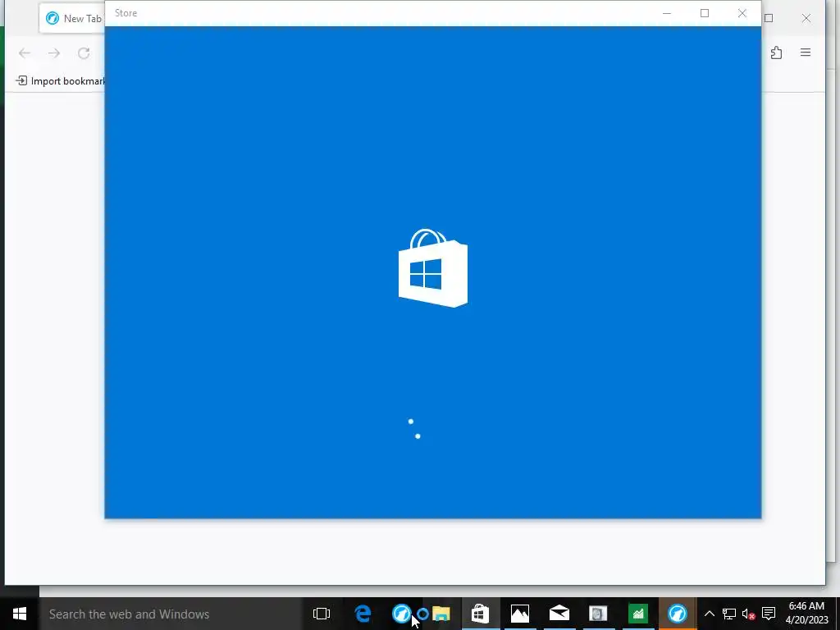This screenshot has height=630, width=840.
Task: Maximize the Store window
Action: [705, 13]
